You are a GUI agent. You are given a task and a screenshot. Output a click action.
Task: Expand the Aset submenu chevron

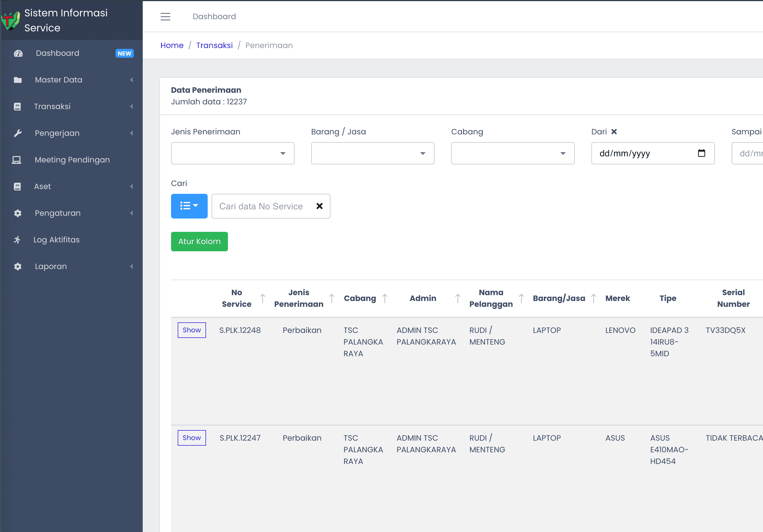pos(132,186)
